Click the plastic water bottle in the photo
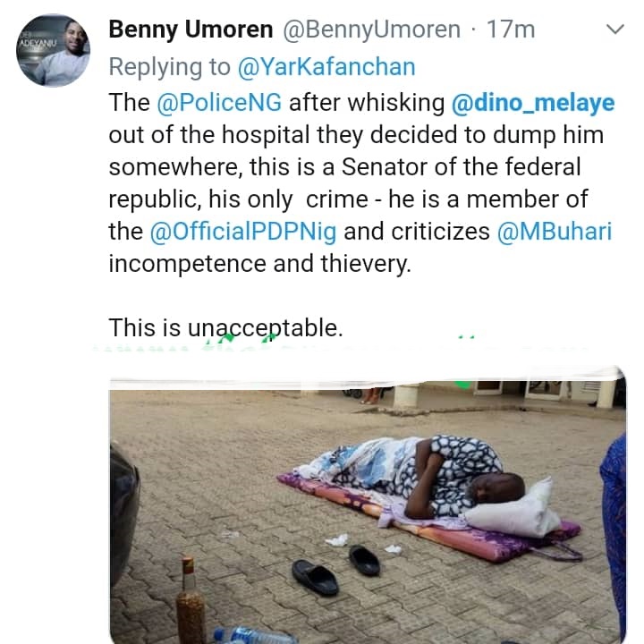The height and width of the screenshot is (644, 644). 255,636
